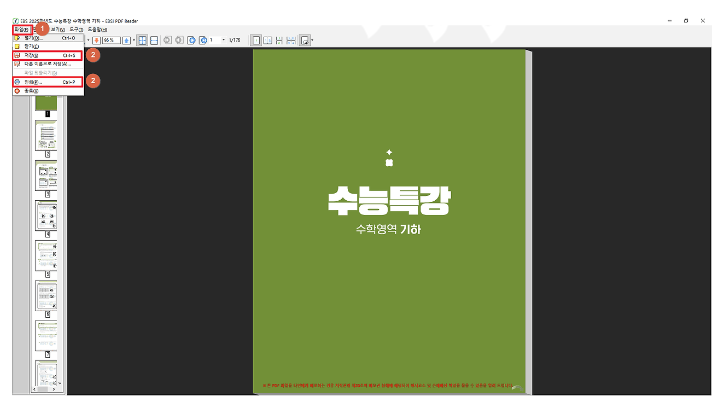Click the 열기 folder icon in menu
Viewport: 725px width, 419px height.
[x=17, y=38]
